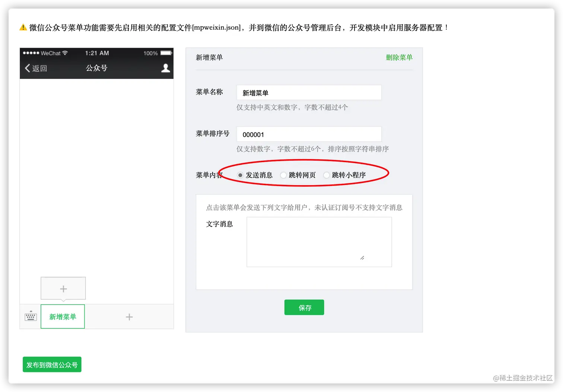Click the 点击该菜单会发送下列文字给用户 description text
Viewport: 563px width, 392px height.
304,208
